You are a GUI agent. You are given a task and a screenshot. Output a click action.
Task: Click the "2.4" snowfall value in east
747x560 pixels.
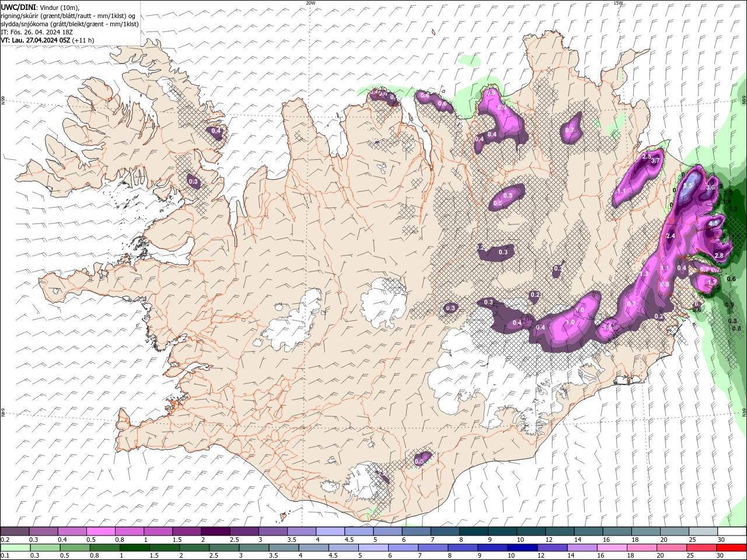[671, 236]
